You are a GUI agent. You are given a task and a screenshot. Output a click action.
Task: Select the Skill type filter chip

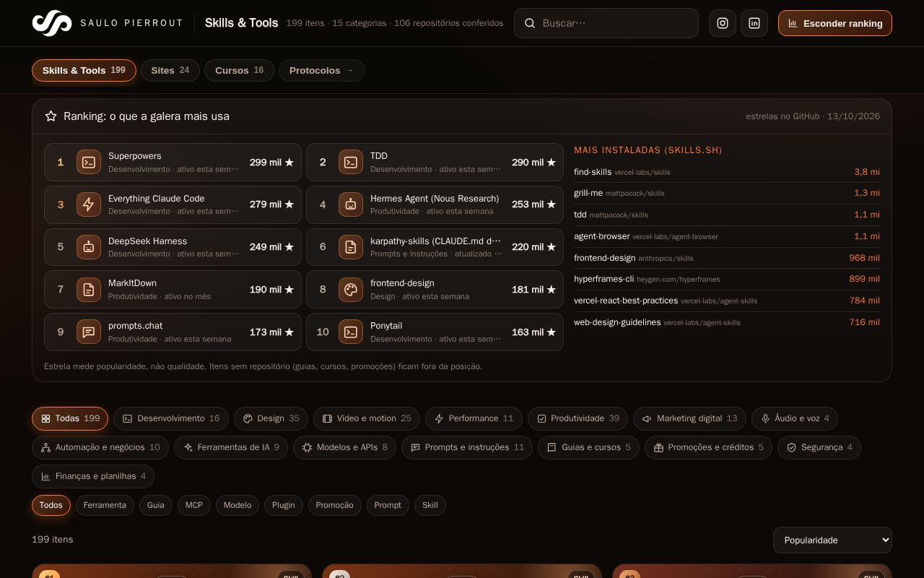click(x=430, y=505)
